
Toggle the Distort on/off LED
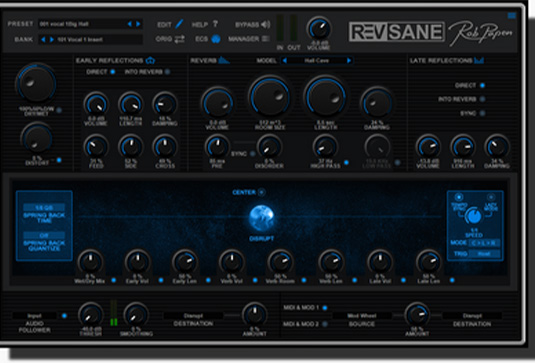point(59,160)
